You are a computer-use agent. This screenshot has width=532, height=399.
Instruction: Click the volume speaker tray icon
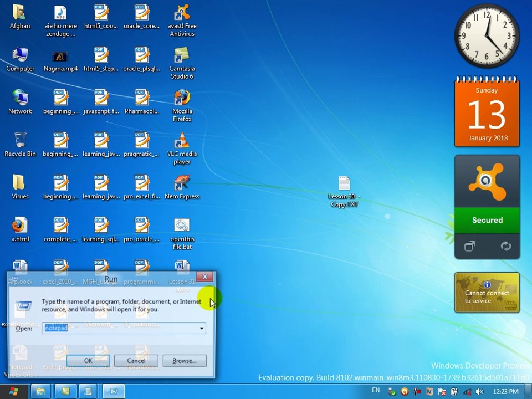(479, 392)
